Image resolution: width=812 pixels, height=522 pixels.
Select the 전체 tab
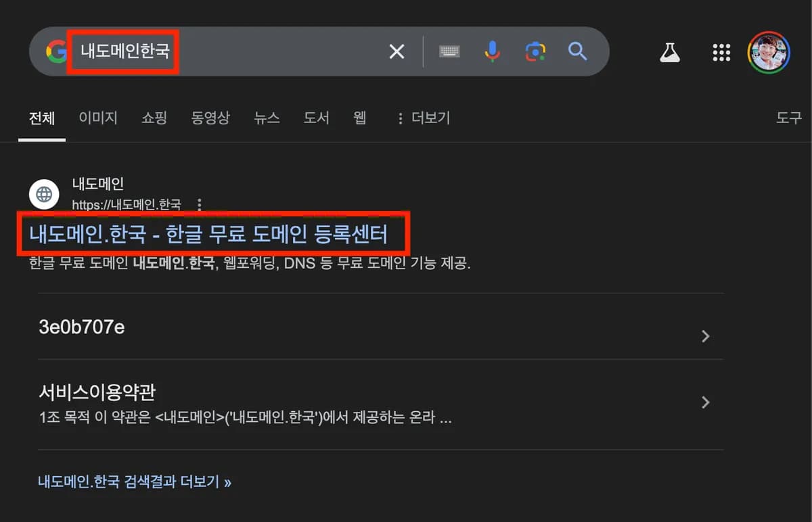(x=41, y=118)
